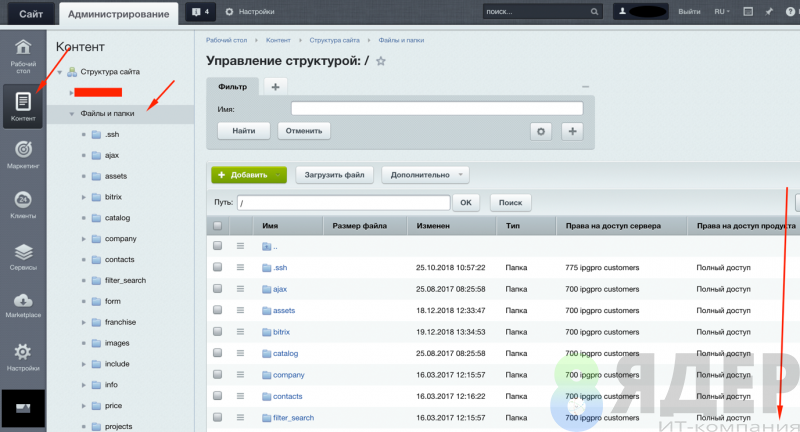
Task: Click the window layout icon in top bar
Action: pyautogui.click(x=748, y=12)
